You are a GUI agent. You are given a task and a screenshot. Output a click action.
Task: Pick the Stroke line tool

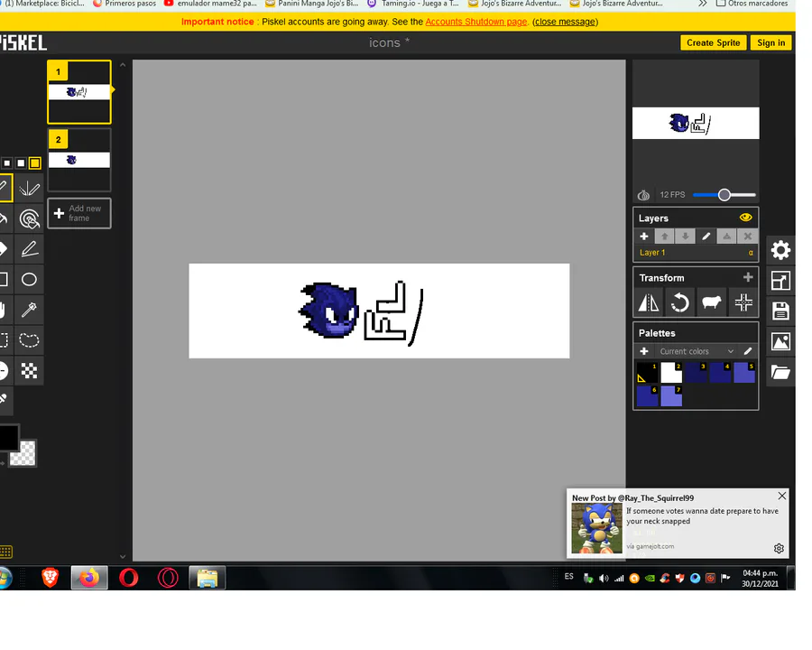[x=29, y=249]
